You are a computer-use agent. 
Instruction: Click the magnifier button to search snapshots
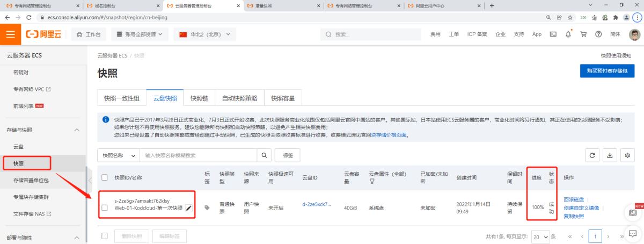click(264, 155)
